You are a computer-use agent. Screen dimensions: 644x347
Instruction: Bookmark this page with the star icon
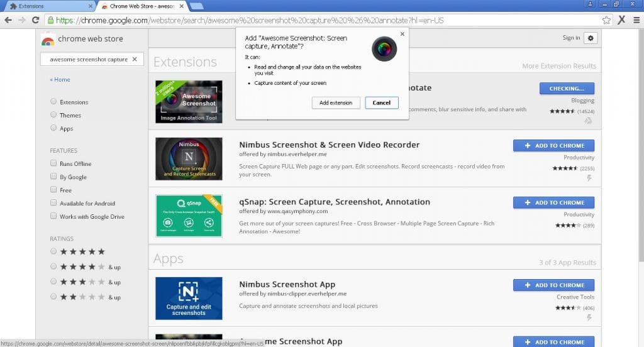[x=606, y=19]
